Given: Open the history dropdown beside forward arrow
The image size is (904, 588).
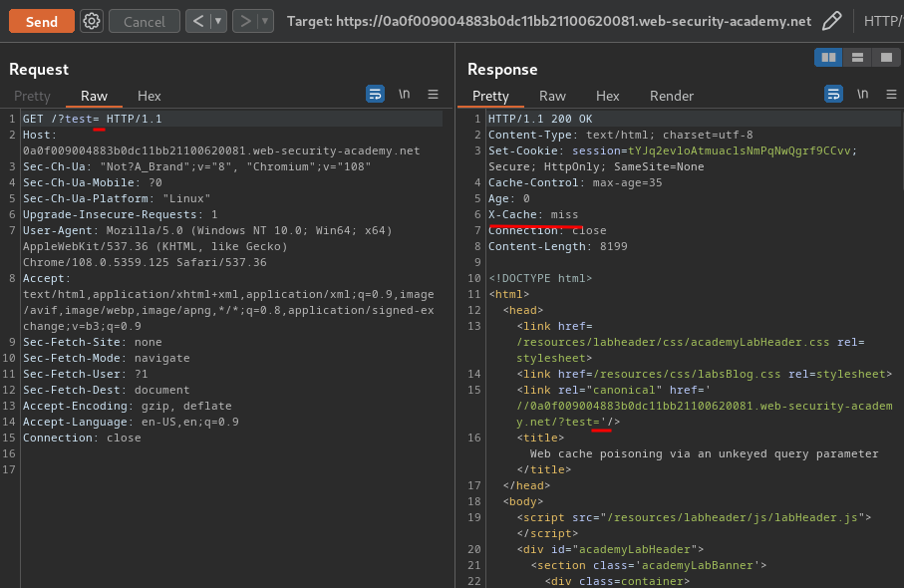Looking at the screenshot, I should click(x=265, y=21).
